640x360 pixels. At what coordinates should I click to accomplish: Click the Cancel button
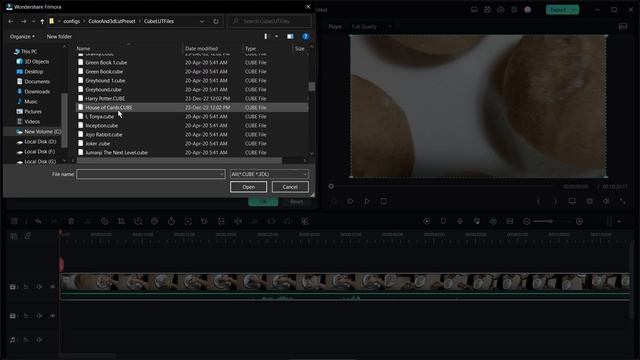pyautogui.click(x=290, y=187)
